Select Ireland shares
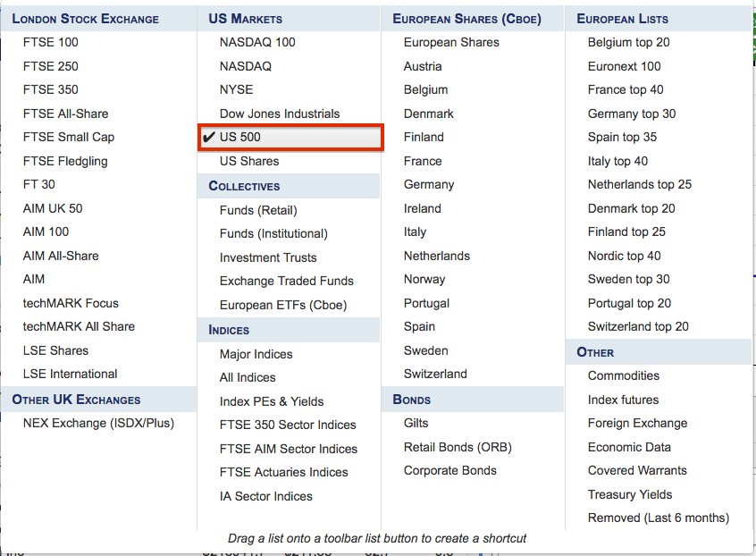Screen dimensions: 756x556 point(423,208)
